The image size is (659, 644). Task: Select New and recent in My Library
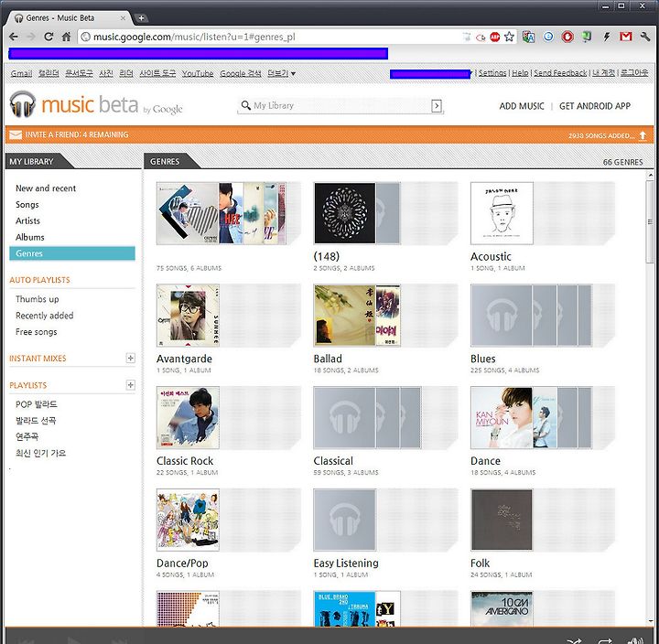[x=46, y=188]
